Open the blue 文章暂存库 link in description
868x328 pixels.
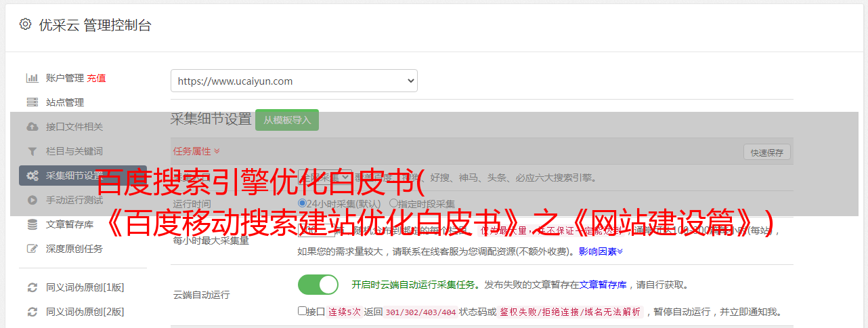pos(603,285)
